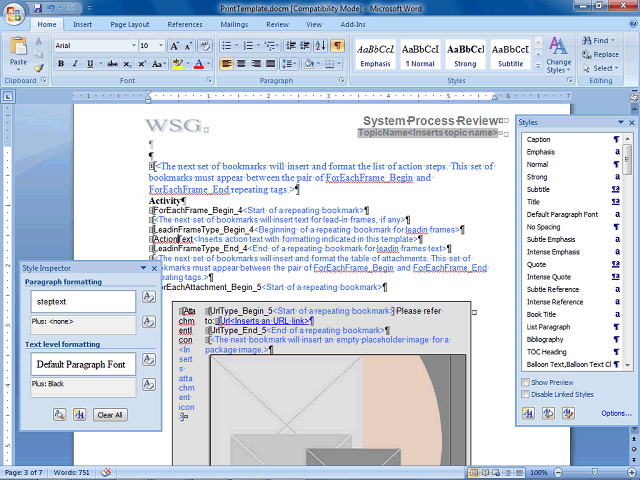Increase paragraph indent

[x=305, y=46]
